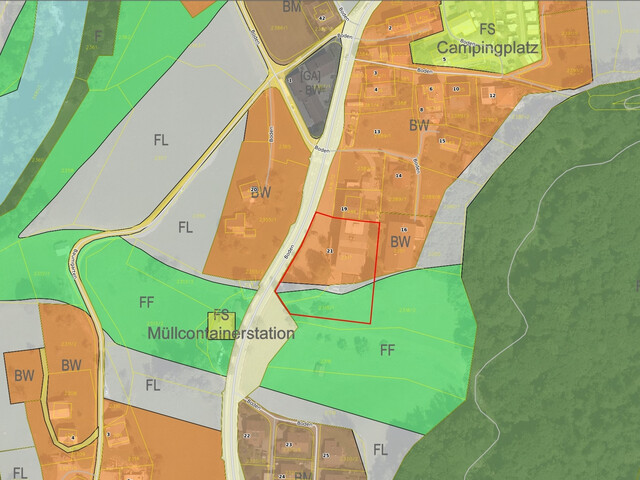Select house number 21 in red parcel
Image resolution: width=640 pixels, height=480 pixels.
[x=330, y=250]
